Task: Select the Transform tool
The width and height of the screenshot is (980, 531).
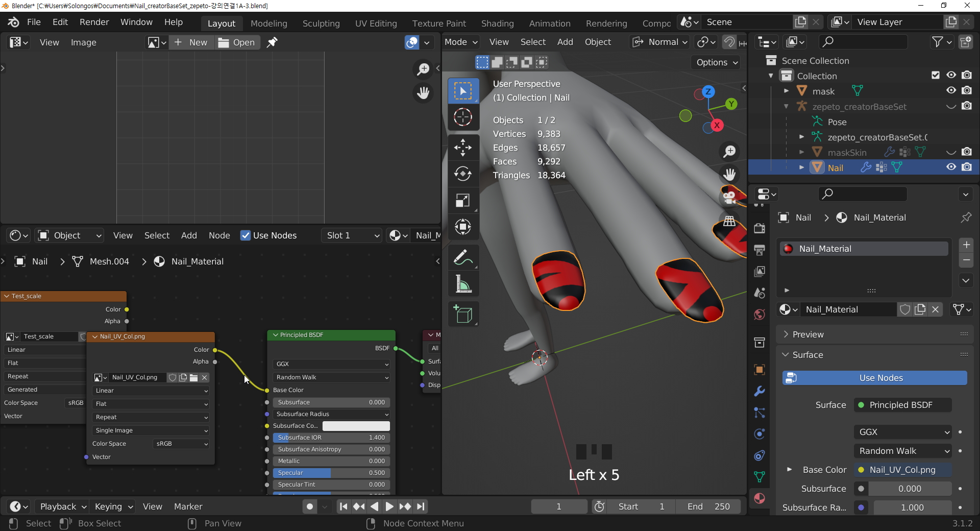Action: (x=463, y=227)
